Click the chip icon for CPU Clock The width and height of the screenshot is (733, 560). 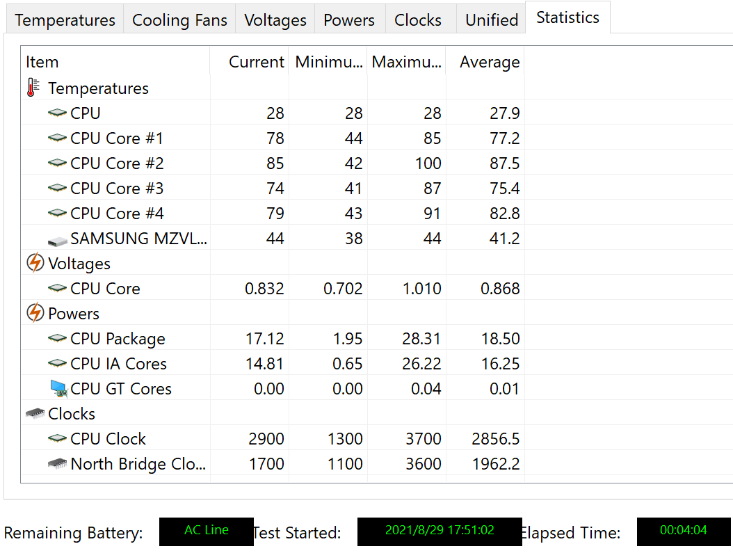[x=57, y=438]
